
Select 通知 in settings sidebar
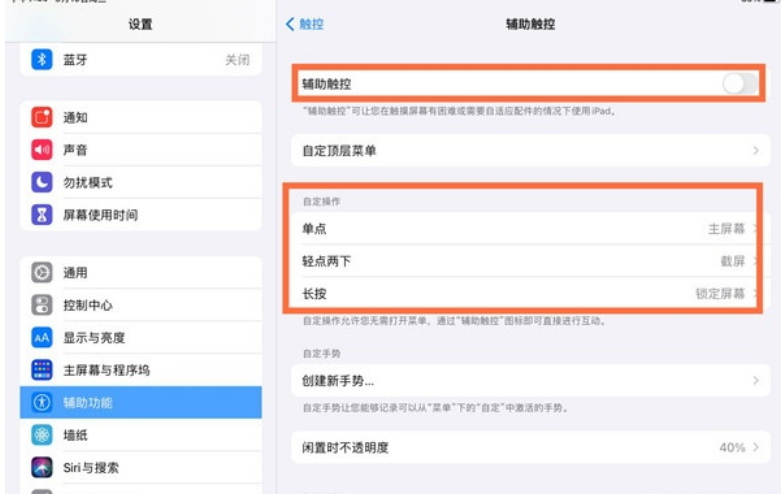point(140,118)
